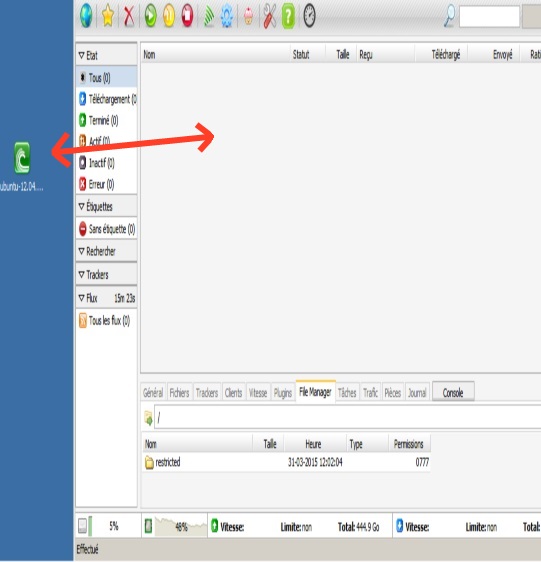
Task: Click the speedometer clock icon in toolbar
Action: (x=309, y=16)
